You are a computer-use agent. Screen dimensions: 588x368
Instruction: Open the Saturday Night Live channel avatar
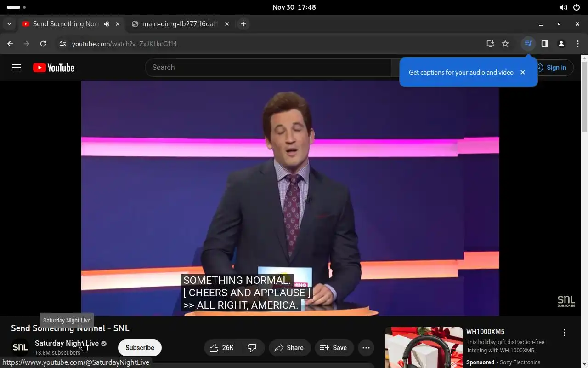pos(20,347)
